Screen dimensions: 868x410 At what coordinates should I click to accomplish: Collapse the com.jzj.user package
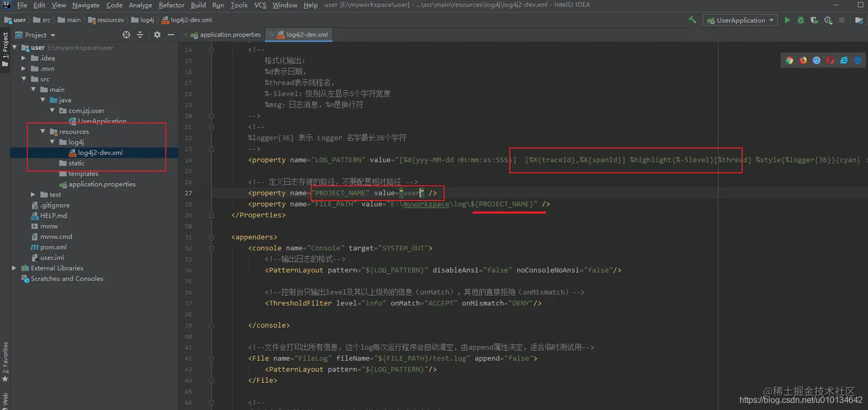pos(52,110)
